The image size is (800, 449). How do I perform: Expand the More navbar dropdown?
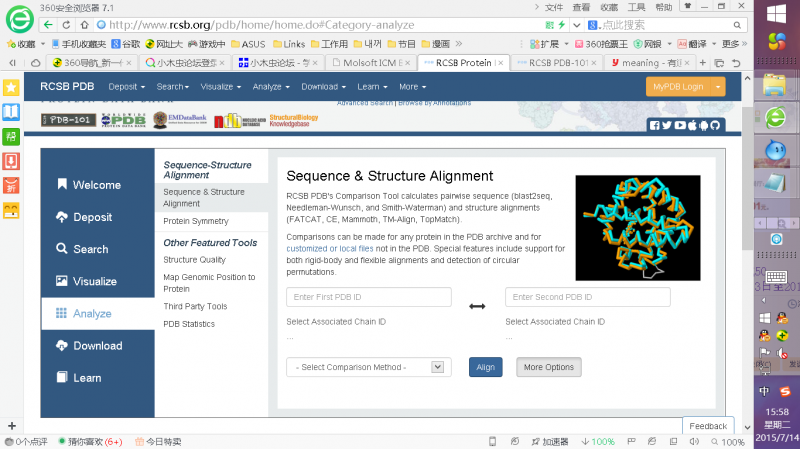(412, 87)
